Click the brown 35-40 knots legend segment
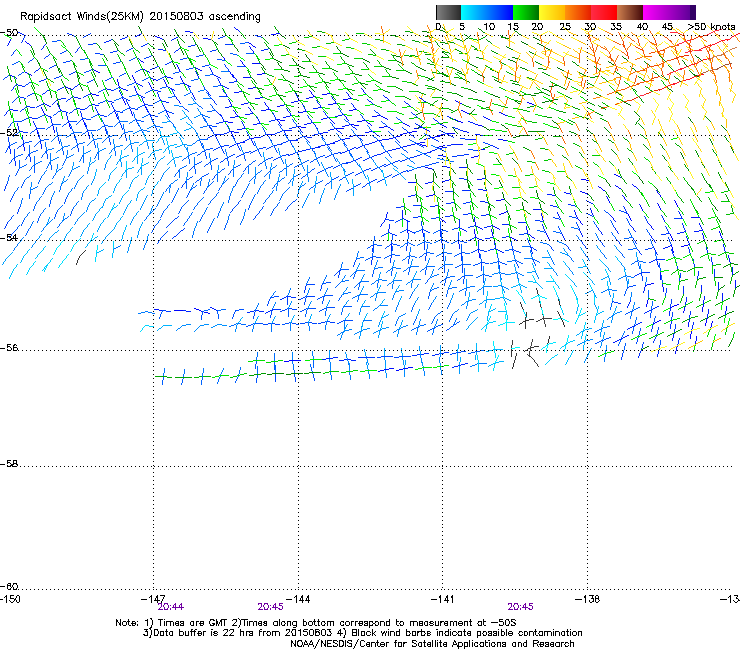This screenshot has width=740, height=650. point(630,12)
